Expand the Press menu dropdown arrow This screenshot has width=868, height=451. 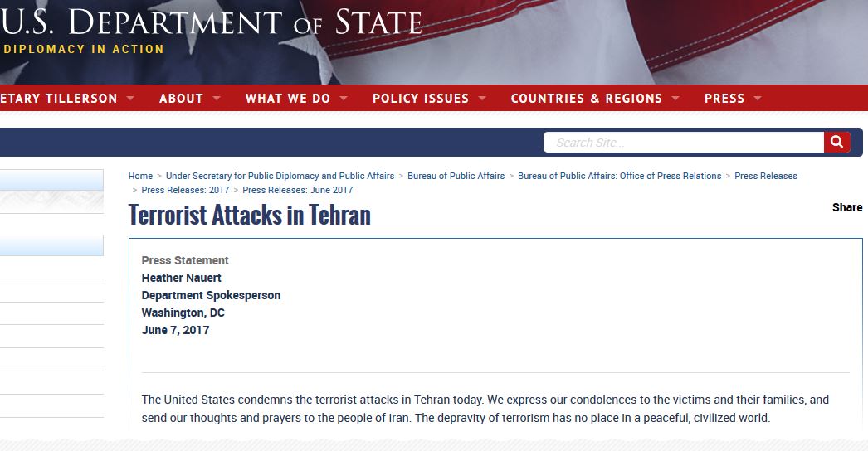point(758,98)
